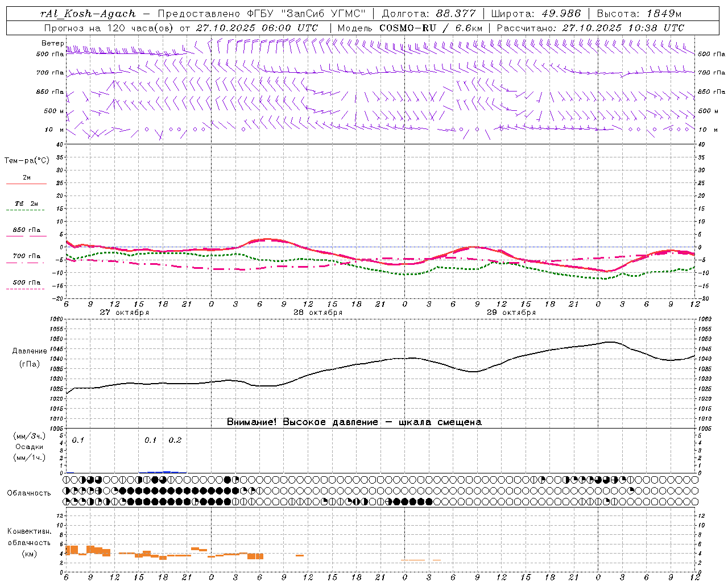
Task: Click the right-side 700 гПа wind label
Action: (712, 73)
